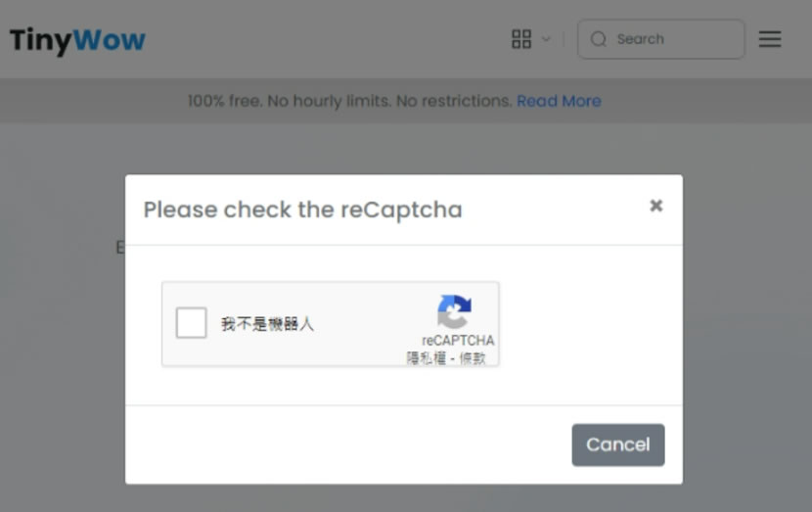The width and height of the screenshot is (812, 512).
Task: Click the "Please check the reCaptcha" heading
Action: (x=303, y=209)
